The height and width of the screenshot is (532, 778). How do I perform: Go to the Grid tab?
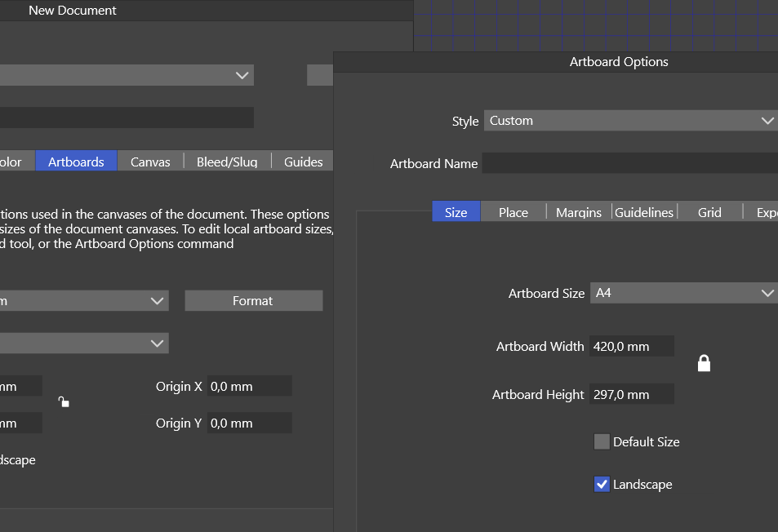(709, 212)
